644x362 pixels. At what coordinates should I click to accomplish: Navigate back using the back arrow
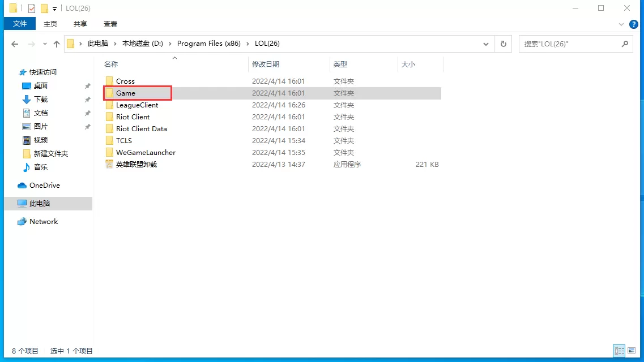pos(14,43)
